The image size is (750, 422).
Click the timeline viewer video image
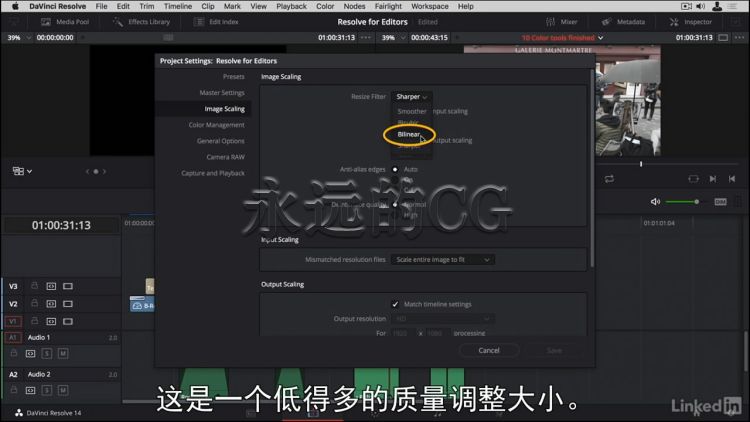[562, 100]
